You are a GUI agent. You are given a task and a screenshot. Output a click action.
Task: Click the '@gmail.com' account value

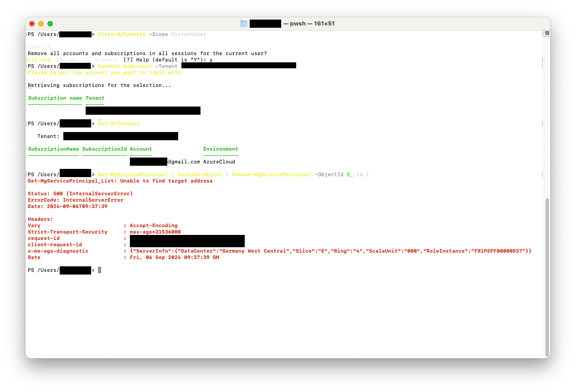point(184,162)
